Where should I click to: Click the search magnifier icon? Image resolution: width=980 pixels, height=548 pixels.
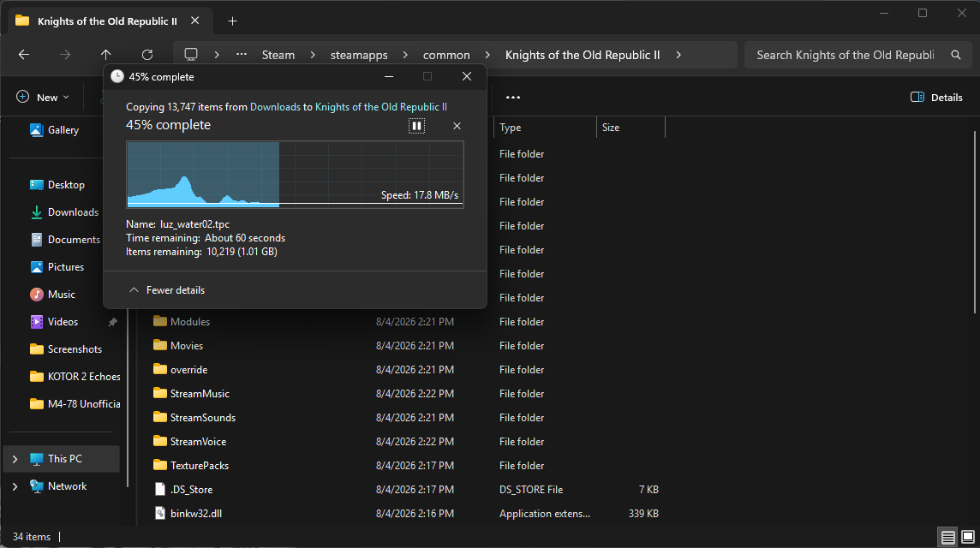tap(956, 55)
